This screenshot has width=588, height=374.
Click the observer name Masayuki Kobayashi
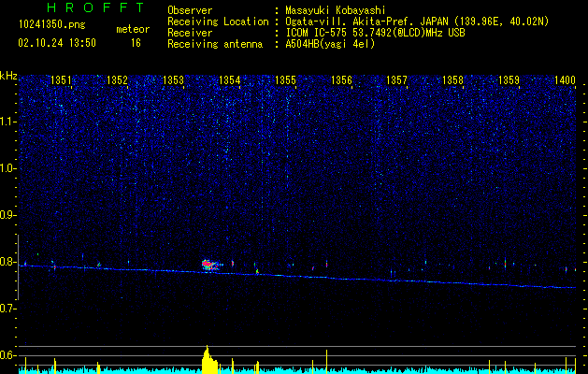[336, 10]
